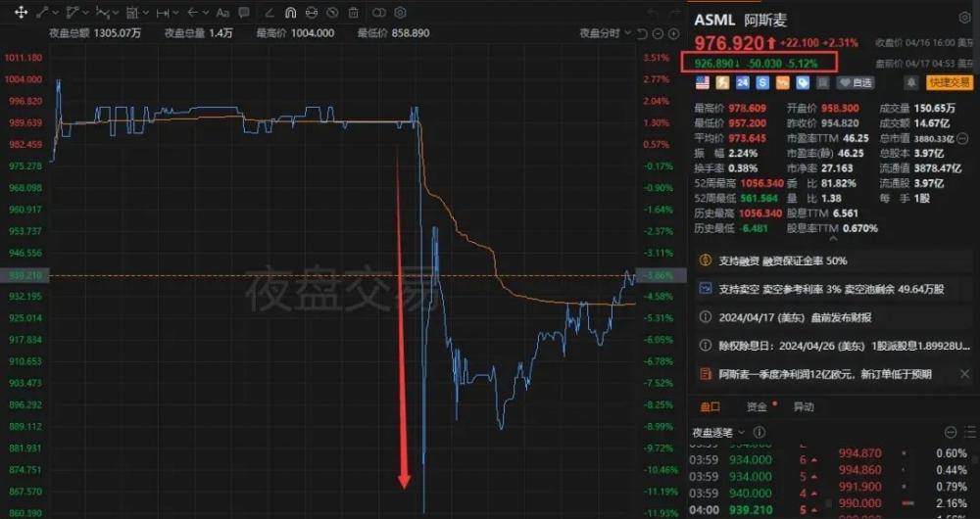Click the orange 快捷交易 button
The image size is (980, 519).
coord(950,82)
